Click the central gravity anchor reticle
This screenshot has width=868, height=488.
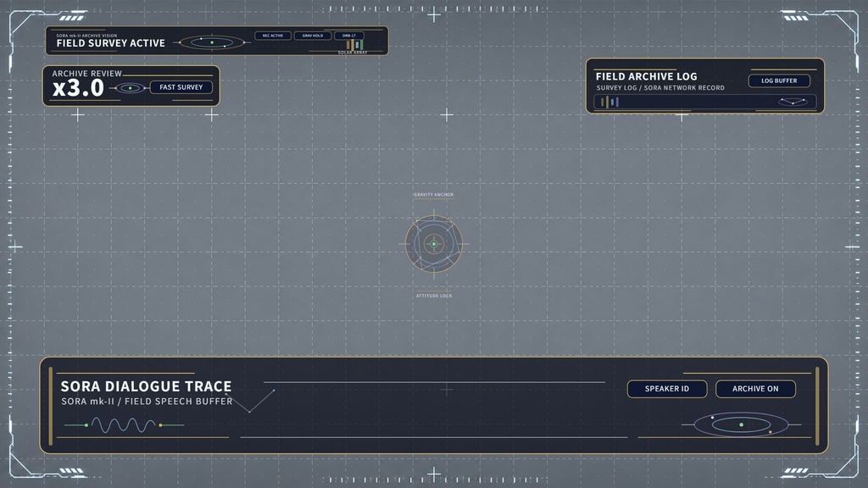tap(434, 243)
